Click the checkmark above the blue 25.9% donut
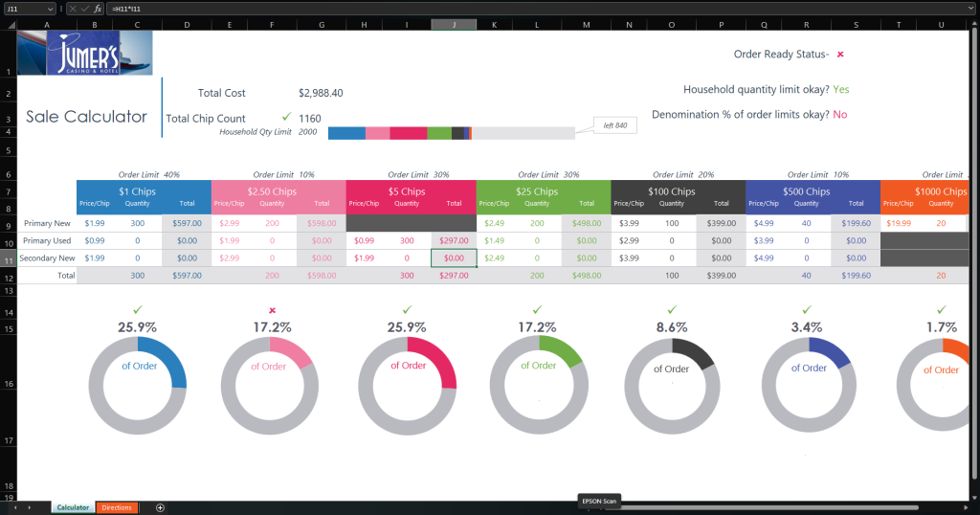The width and height of the screenshot is (980, 515). click(x=138, y=310)
